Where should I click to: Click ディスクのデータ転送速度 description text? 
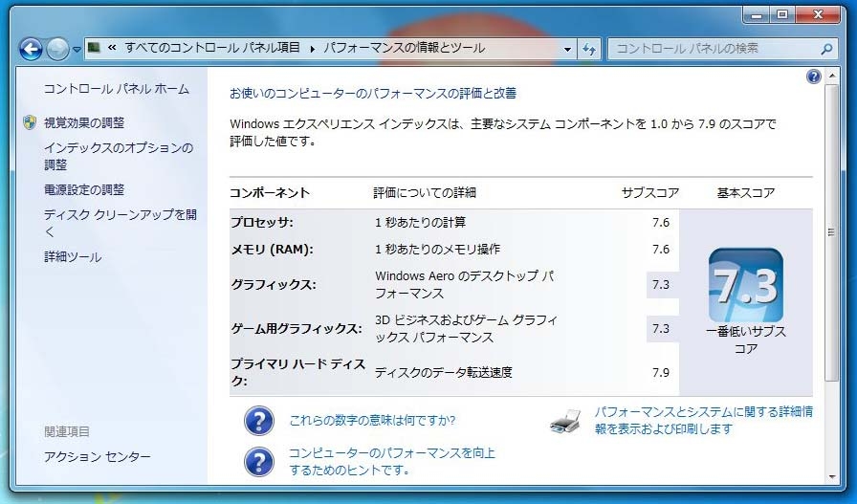coord(444,373)
